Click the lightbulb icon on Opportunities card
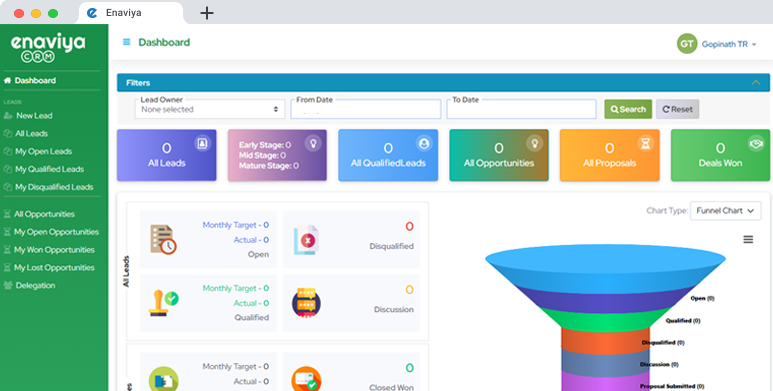Image resolution: width=773 pixels, height=391 pixels. pyautogui.click(x=534, y=143)
